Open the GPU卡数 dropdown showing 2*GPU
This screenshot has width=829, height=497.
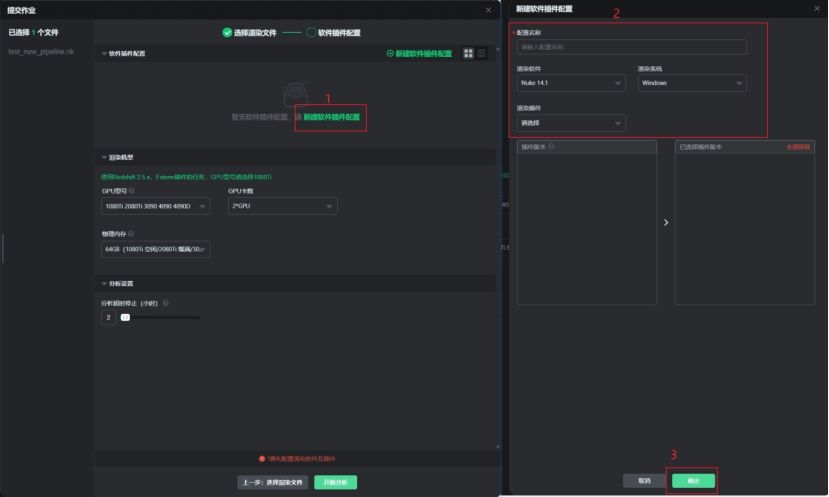(x=283, y=206)
